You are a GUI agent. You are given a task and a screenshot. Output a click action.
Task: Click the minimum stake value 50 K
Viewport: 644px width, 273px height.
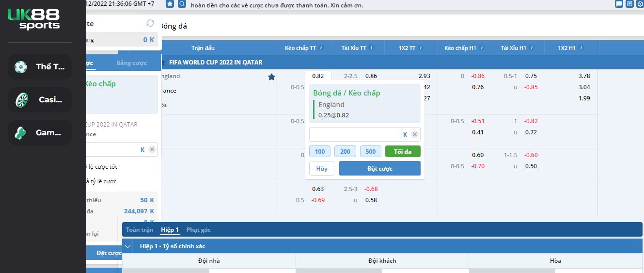[147, 200]
